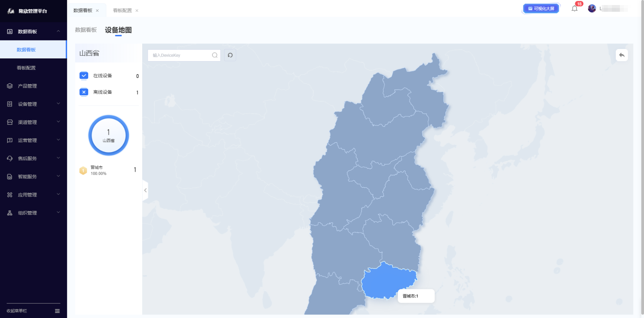Click the back arrow on map
This screenshot has width=644, height=318.
(x=622, y=55)
